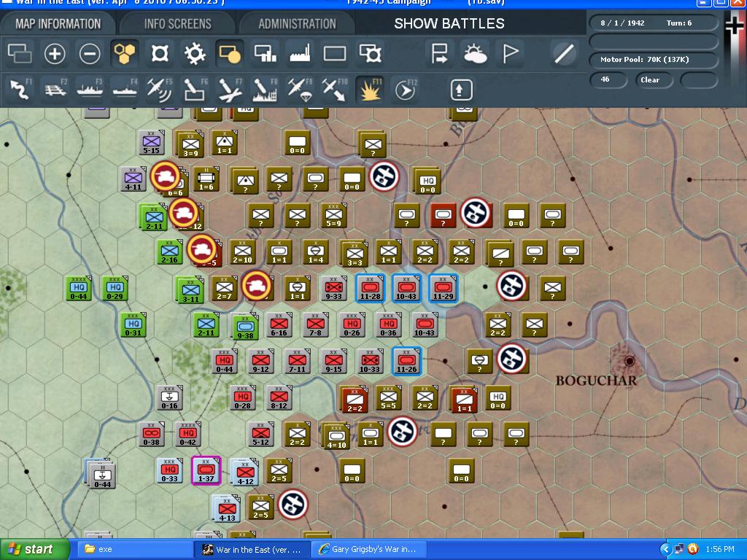Select move mode F1
The height and width of the screenshot is (560, 747).
point(20,90)
